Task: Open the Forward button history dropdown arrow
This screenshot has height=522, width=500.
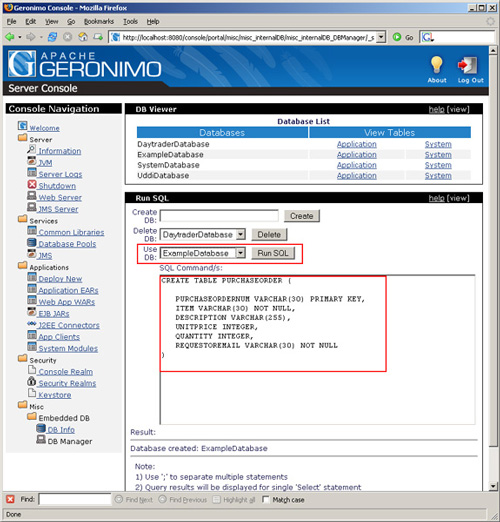Action: [x=41, y=37]
